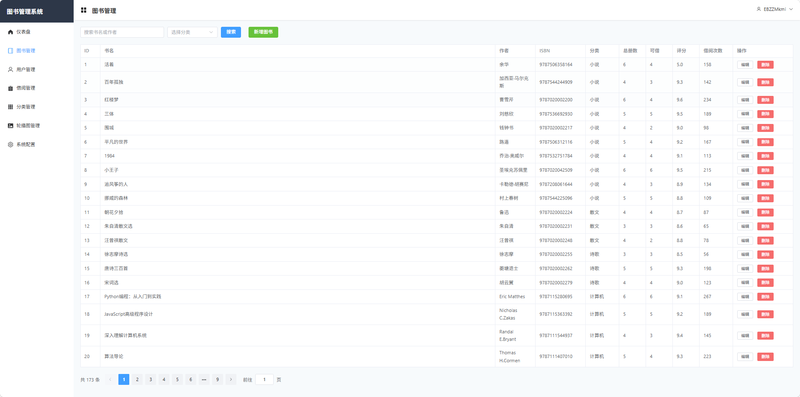800x397 pixels.
Task: Edit the book 挪威的森林
Action: [x=745, y=198]
